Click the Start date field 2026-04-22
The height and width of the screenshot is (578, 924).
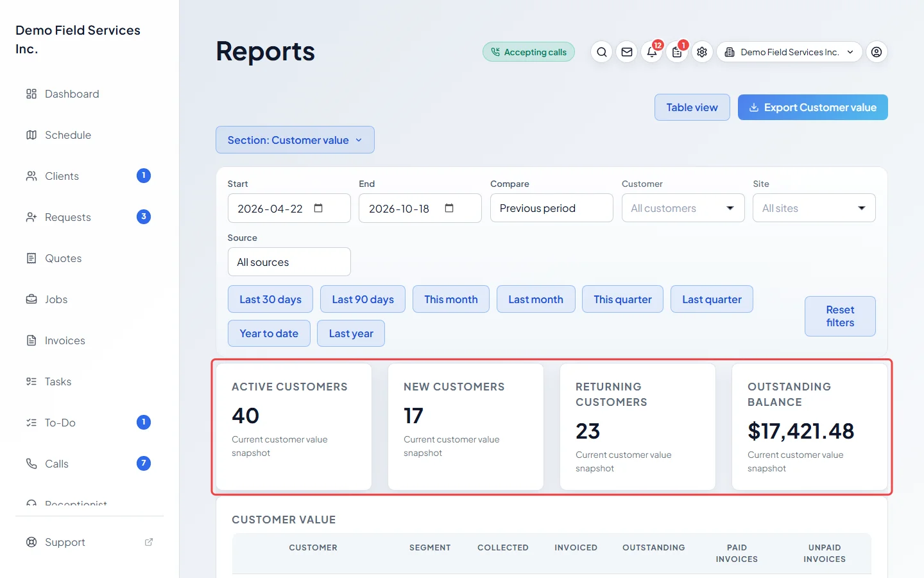point(289,208)
